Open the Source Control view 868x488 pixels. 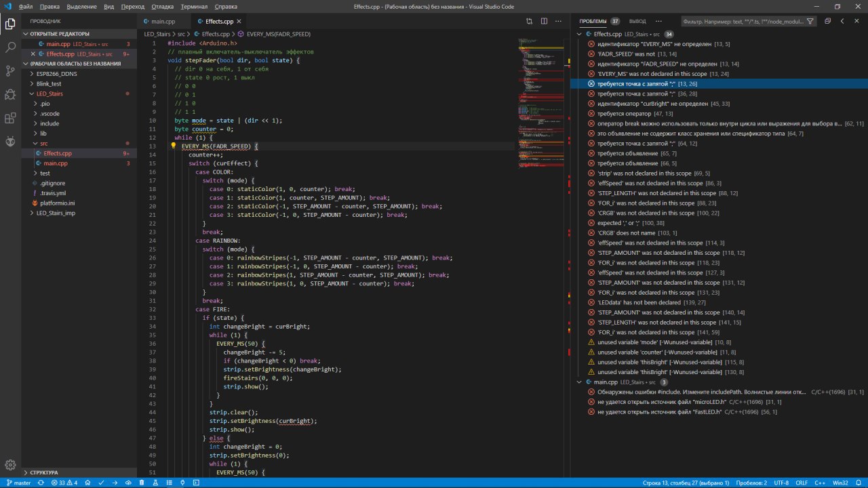click(x=10, y=71)
